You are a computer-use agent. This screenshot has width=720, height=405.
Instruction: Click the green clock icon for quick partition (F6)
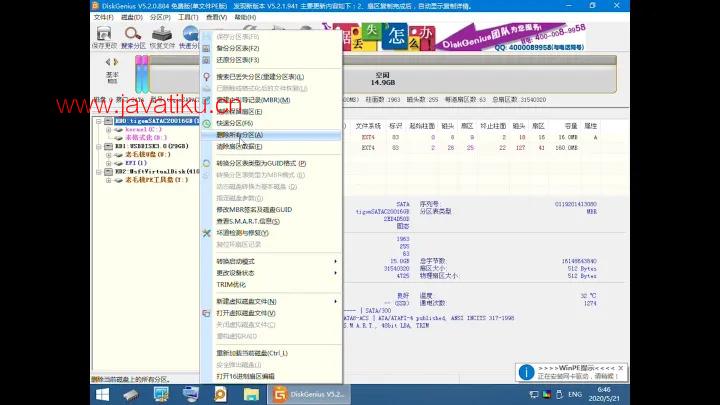[x=206, y=123]
